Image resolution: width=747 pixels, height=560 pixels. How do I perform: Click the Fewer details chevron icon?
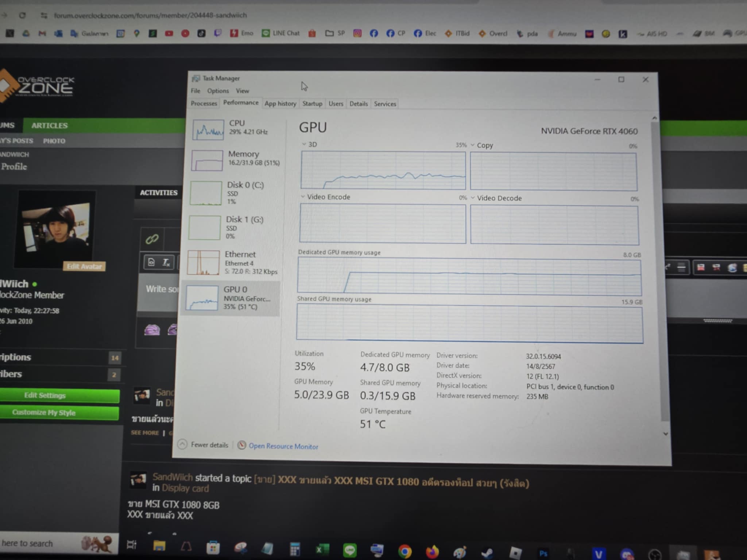tap(182, 444)
